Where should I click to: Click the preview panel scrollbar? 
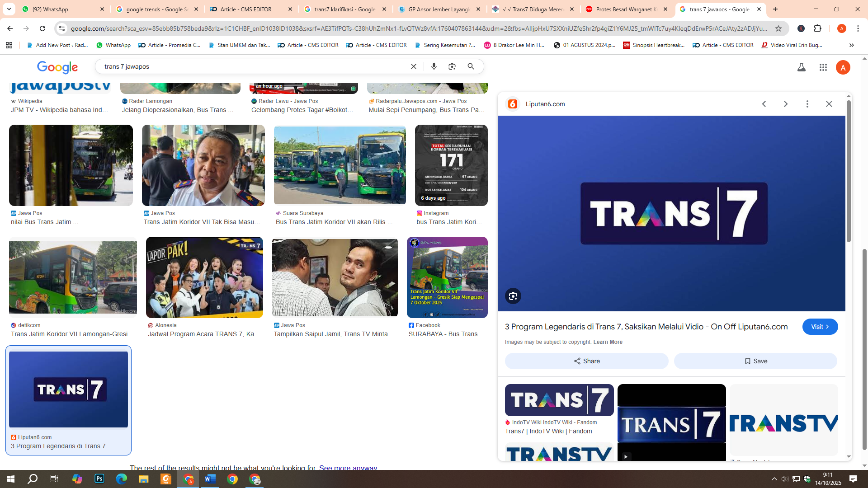849,172
